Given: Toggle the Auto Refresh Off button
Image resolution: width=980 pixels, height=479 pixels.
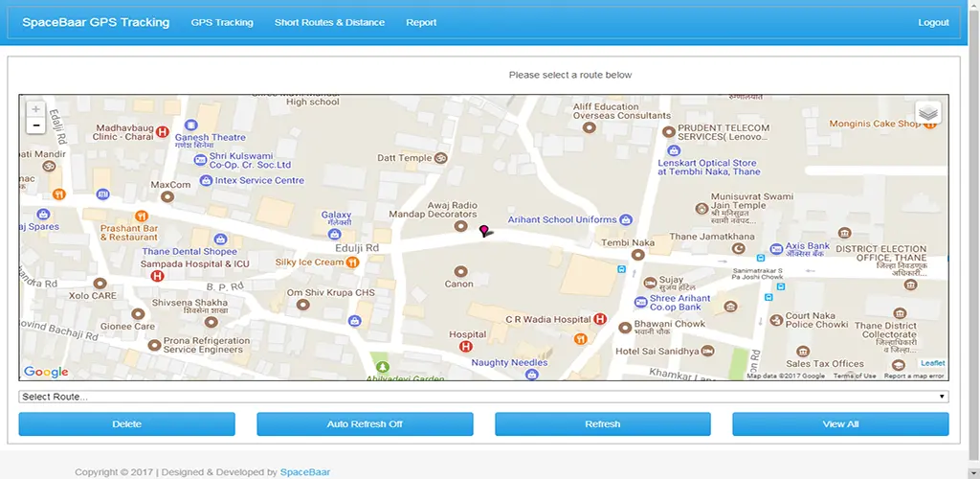Looking at the screenshot, I should click(x=365, y=424).
